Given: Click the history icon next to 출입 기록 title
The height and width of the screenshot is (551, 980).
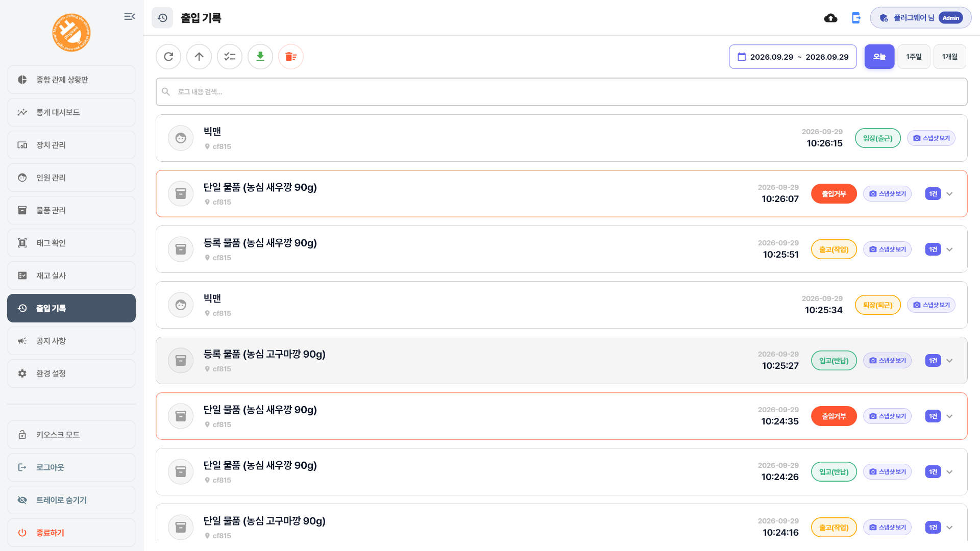Looking at the screenshot, I should [x=162, y=18].
